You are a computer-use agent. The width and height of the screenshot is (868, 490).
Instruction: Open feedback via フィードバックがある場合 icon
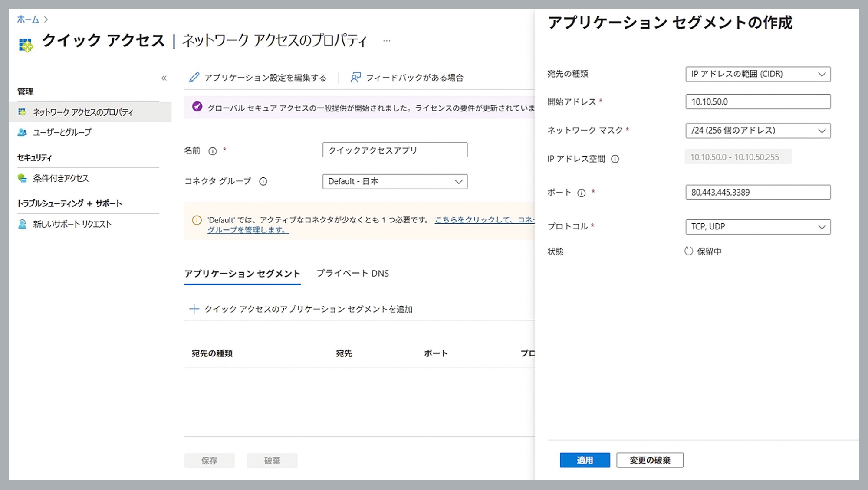[x=355, y=77]
